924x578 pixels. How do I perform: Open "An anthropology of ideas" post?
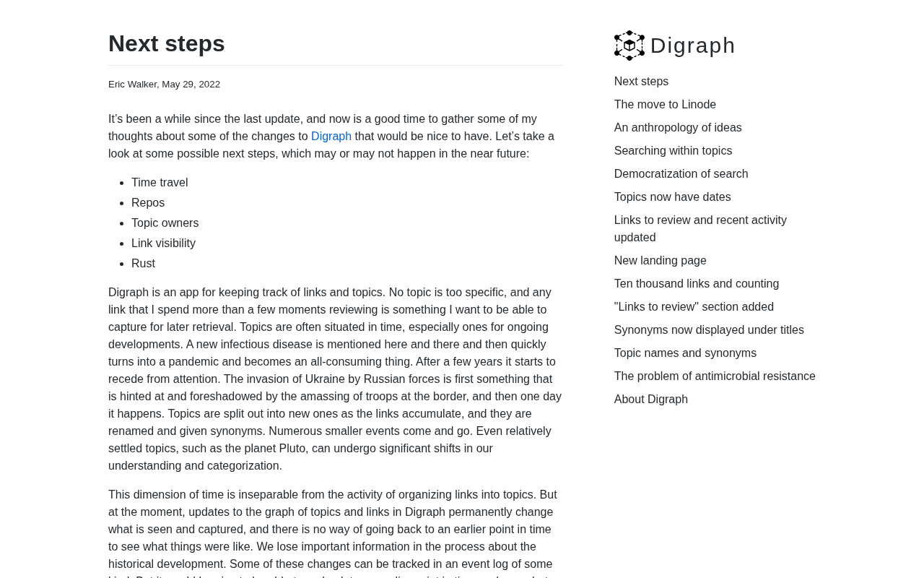tap(678, 128)
